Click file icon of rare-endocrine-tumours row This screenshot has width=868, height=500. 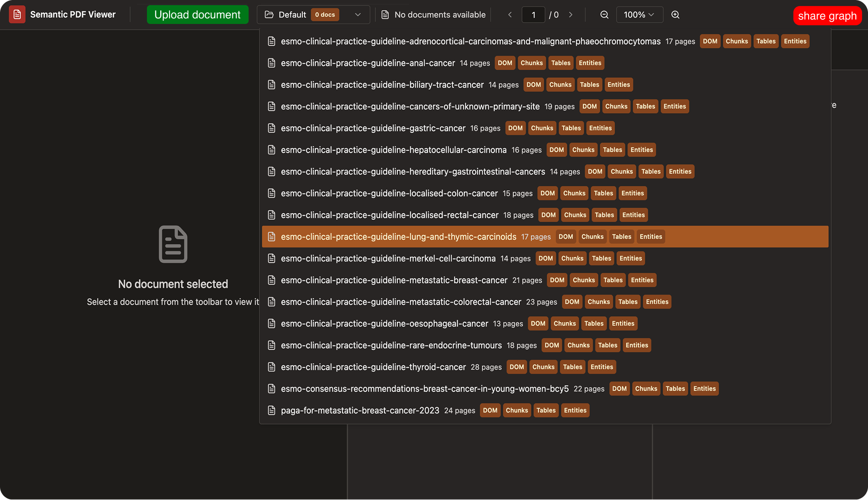click(271, 345)
